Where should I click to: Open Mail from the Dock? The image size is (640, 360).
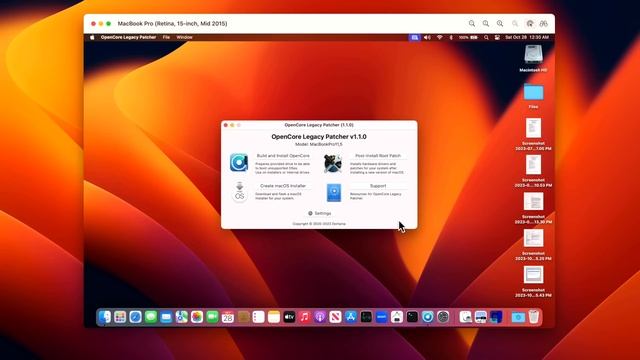166,317
